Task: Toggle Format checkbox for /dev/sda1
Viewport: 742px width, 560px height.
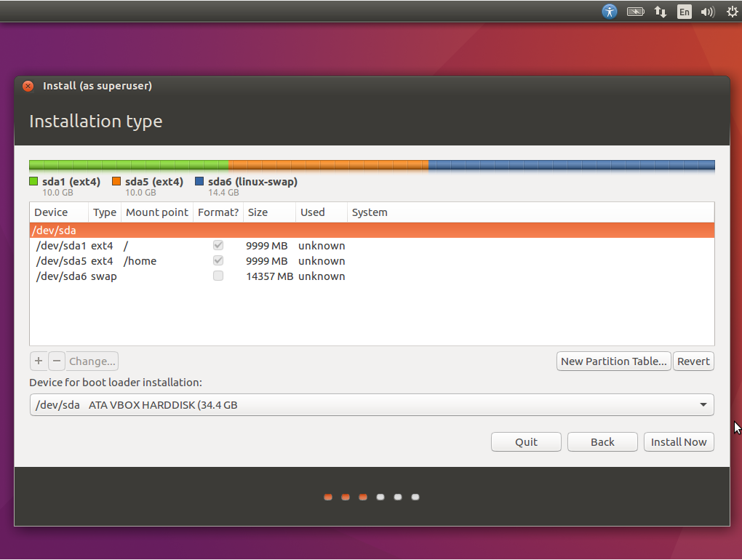Action: click(218, 246)
